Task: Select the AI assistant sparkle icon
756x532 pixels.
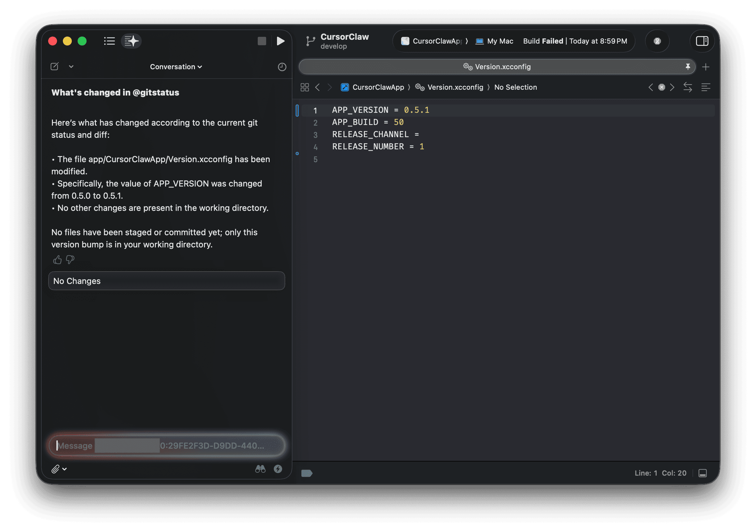Action: [131, 41]
